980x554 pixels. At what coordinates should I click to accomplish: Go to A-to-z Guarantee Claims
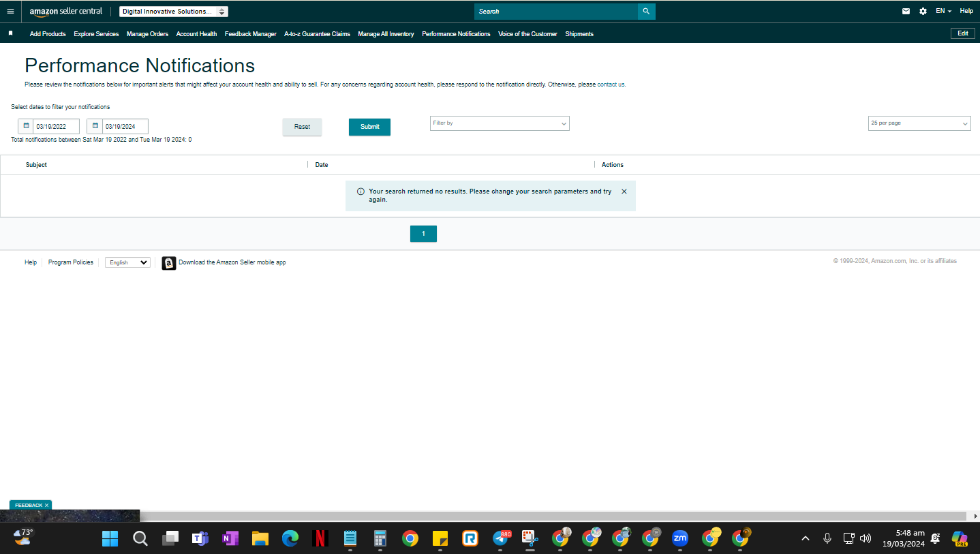tap(317, 34)
